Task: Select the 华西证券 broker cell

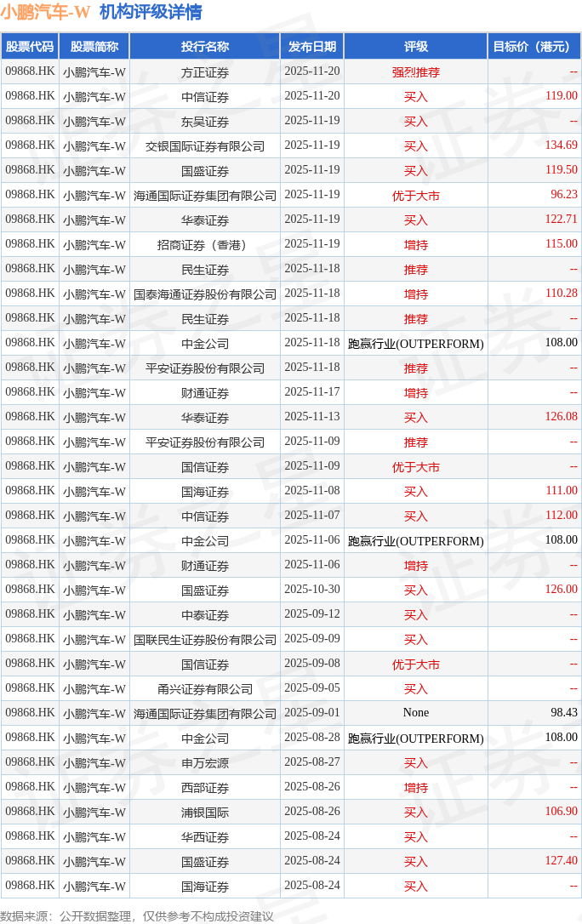Action: tap(205, 836)
